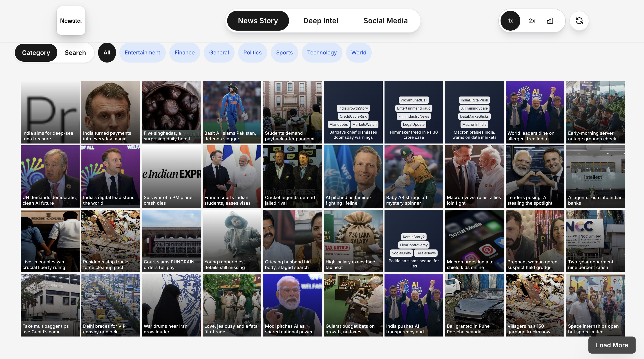Image resolution: width=644 pixels, height=359 pixels.
Task: Click the bar chart view icon
Action: pos(550,21)
